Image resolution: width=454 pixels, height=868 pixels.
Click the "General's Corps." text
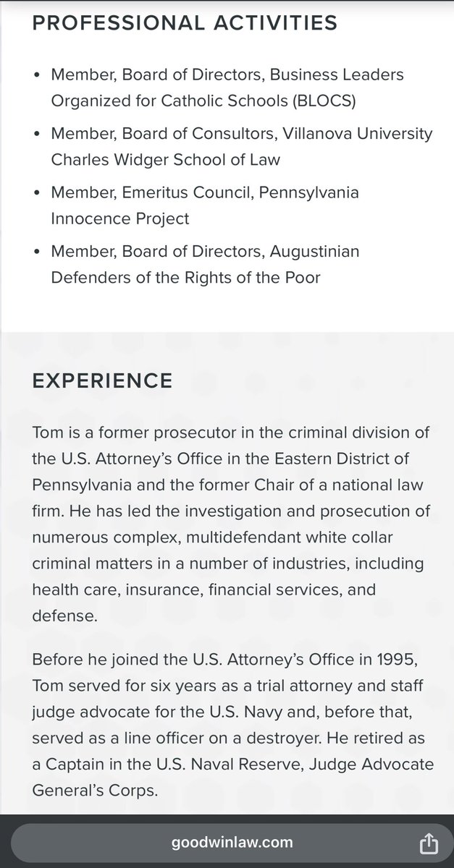[x=94, y=790]
